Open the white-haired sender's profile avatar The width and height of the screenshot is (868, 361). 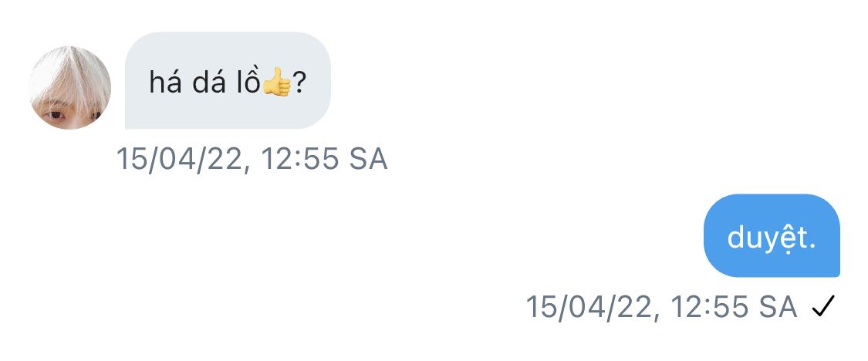pyautogui.click(x=69, y=87)
